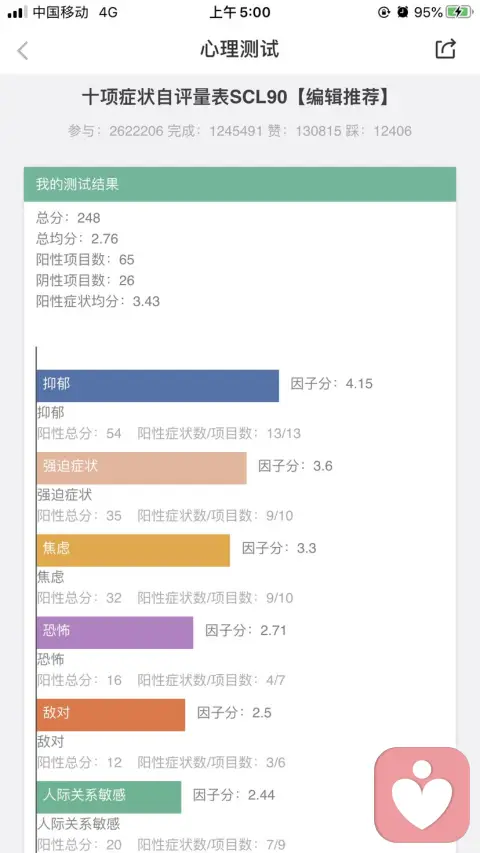
Task: Select the blue 抑郁 bar
Action: tap(158, 386)
